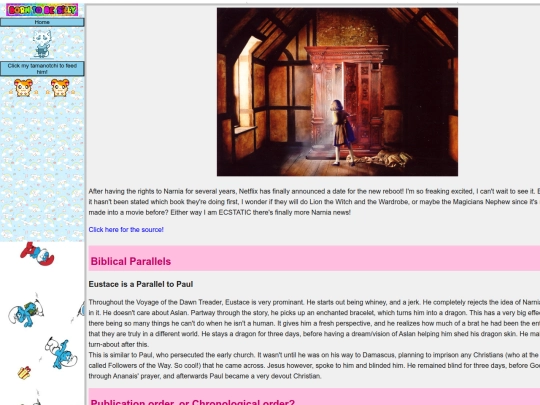Click the 'Click my tamanotchi to feed him!' box
The width and height of the screenshot is (540, 405).
coord(42,69)
